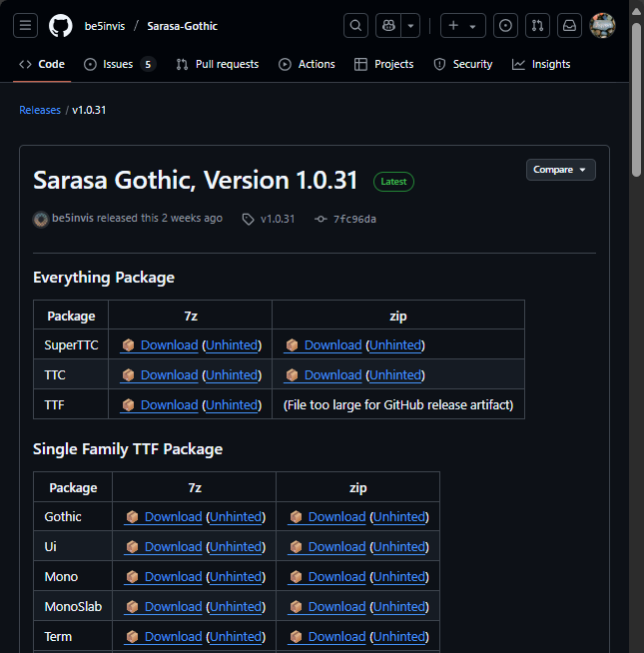This screenshot has width=644, height=653.
Task: Click the commit 7fc96da link
Action: 353,219
